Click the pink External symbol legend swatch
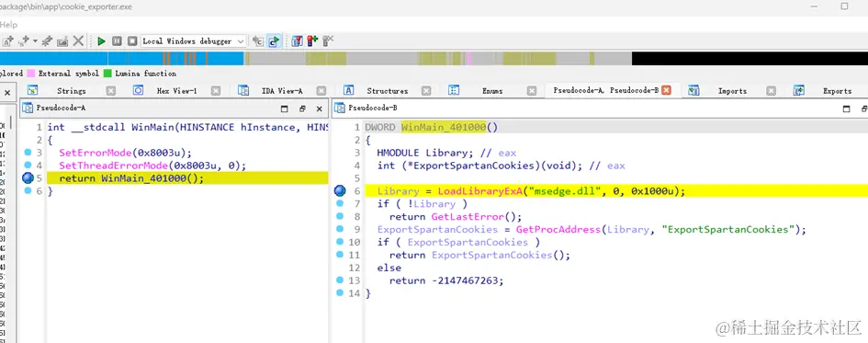 [31, 74]
